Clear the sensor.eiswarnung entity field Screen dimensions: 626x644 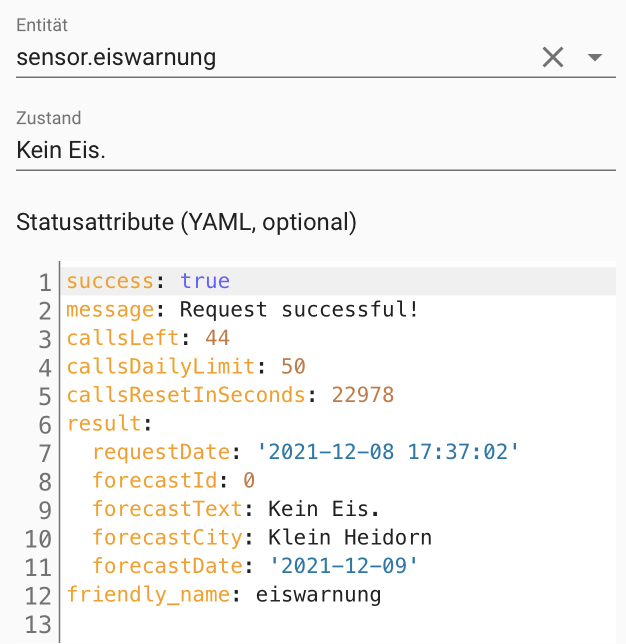click(x=553, y=57)
